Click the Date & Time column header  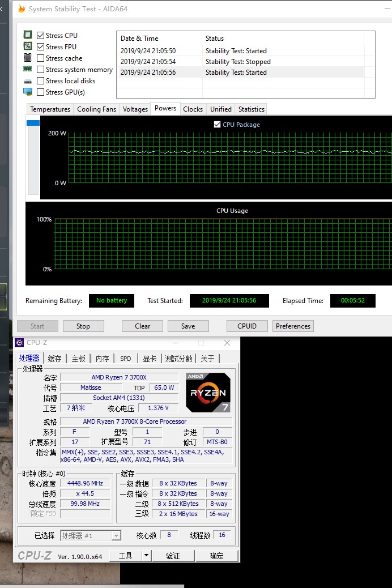(x=159, y=39)
